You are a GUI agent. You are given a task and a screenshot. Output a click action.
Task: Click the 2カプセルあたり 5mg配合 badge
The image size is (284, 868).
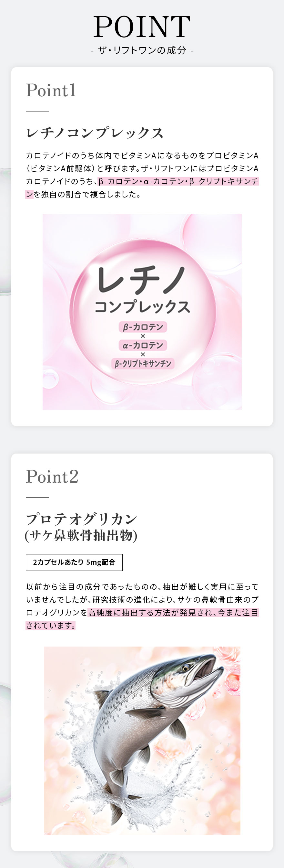point(74,562)
